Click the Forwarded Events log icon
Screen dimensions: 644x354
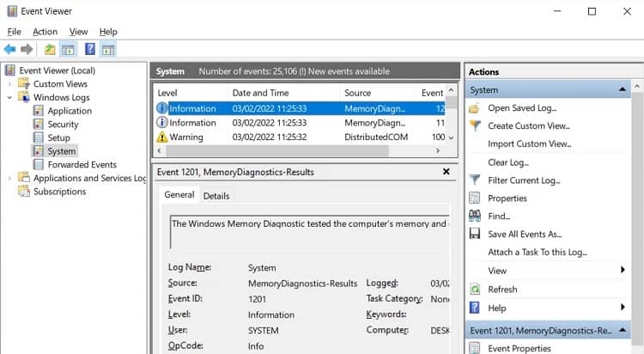(38, 164)
